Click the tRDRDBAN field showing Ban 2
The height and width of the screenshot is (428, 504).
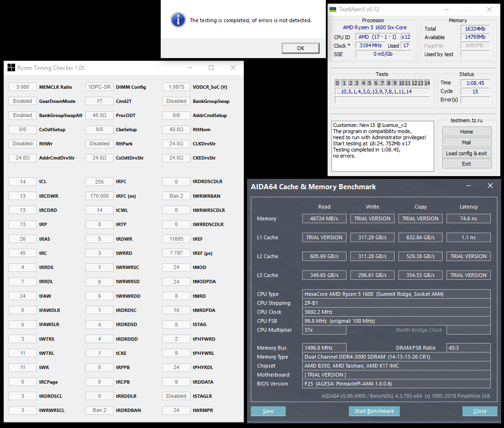(x=99, y=410)
